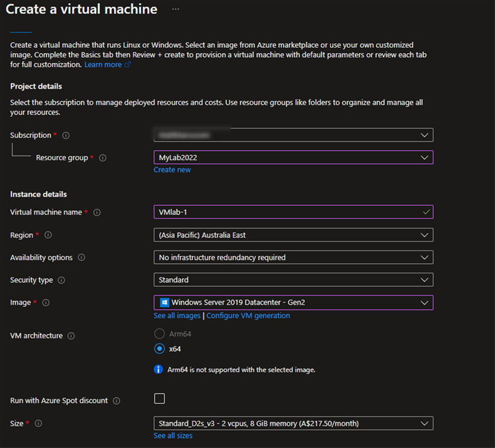Click the Project details heading
The width and height of the screenshot is (495, 448).
click(36, 86)
